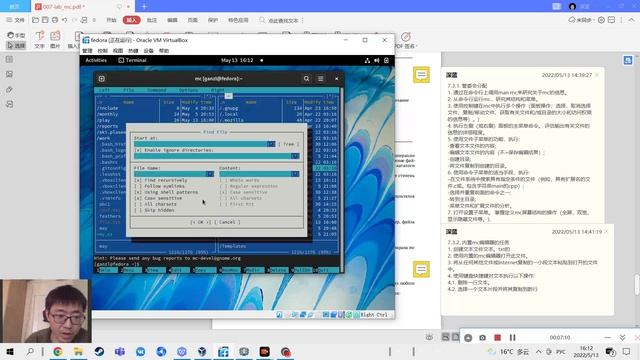Open the Command menu in Midnight Commander
Screen dimensions: 640x360
[156, 90]
